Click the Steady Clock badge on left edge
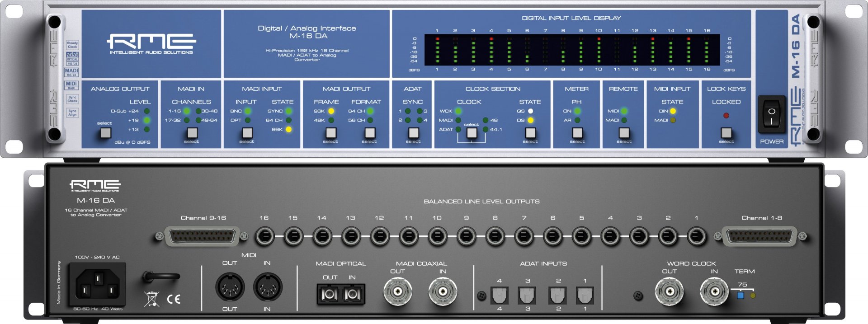The image size is (868, 324). (x=72, y=45)
